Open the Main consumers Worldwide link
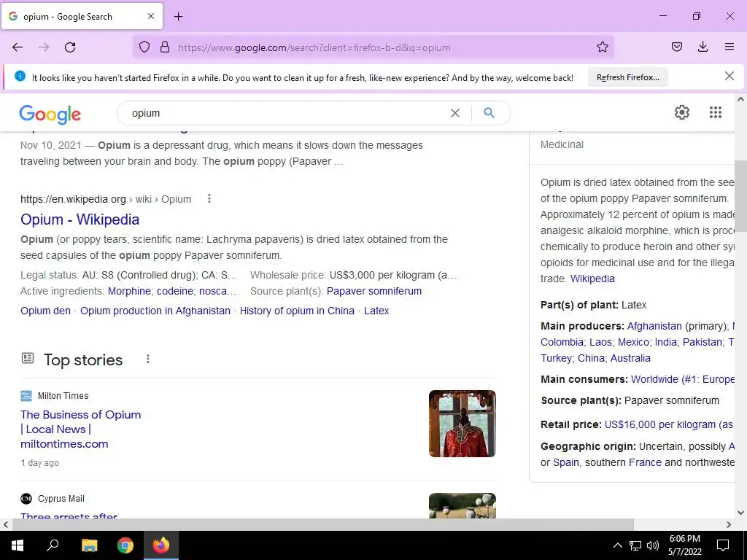The height and width of the screenshot is (560, 747). tap(682, 379)
